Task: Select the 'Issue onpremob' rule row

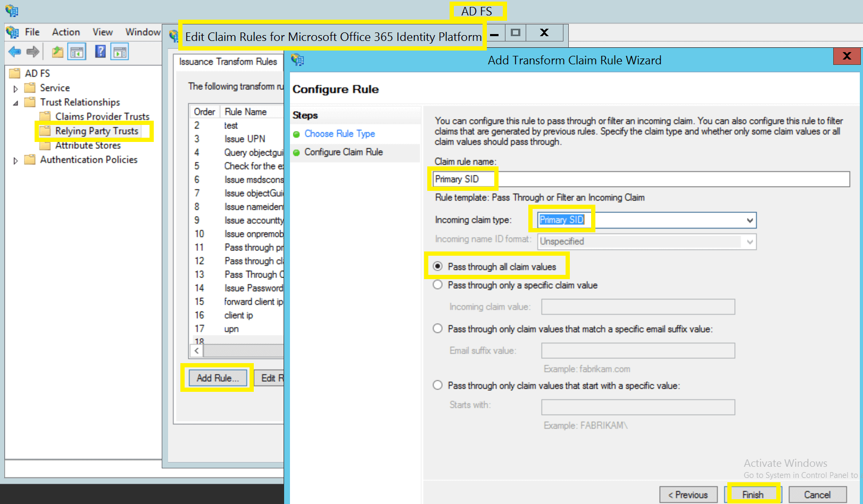Action: coord(237,234)
